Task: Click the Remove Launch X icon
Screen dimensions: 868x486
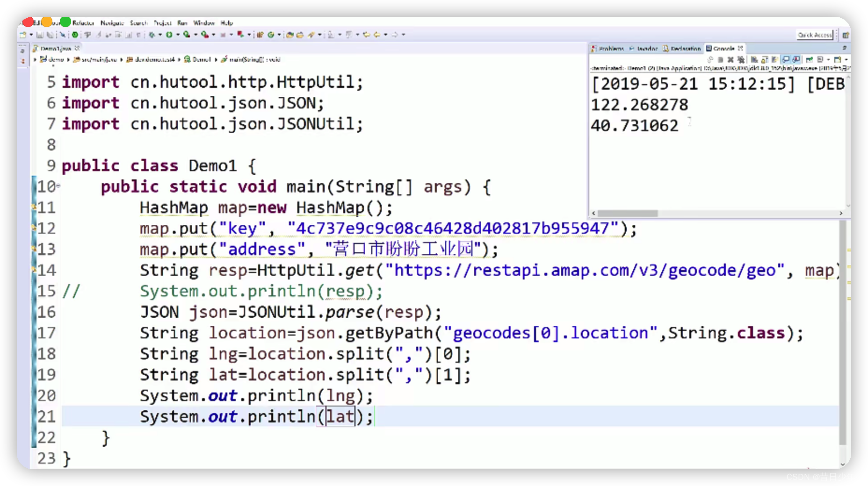Action: tap(731, 60)
